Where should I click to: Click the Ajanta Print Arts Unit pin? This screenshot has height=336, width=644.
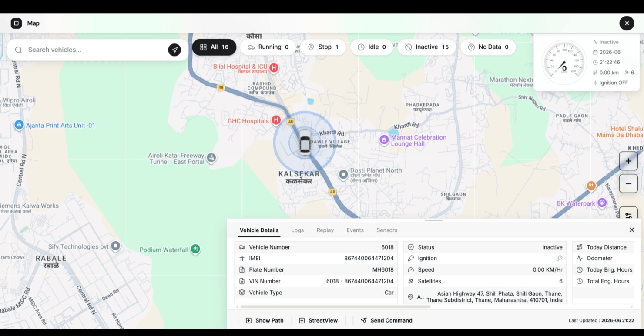pyautogui.click(x=19, y=125)
